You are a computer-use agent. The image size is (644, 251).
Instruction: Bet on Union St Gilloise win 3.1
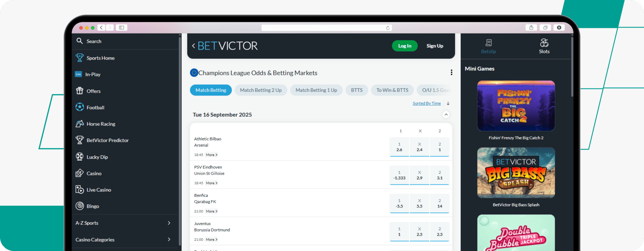pos(440,175)
